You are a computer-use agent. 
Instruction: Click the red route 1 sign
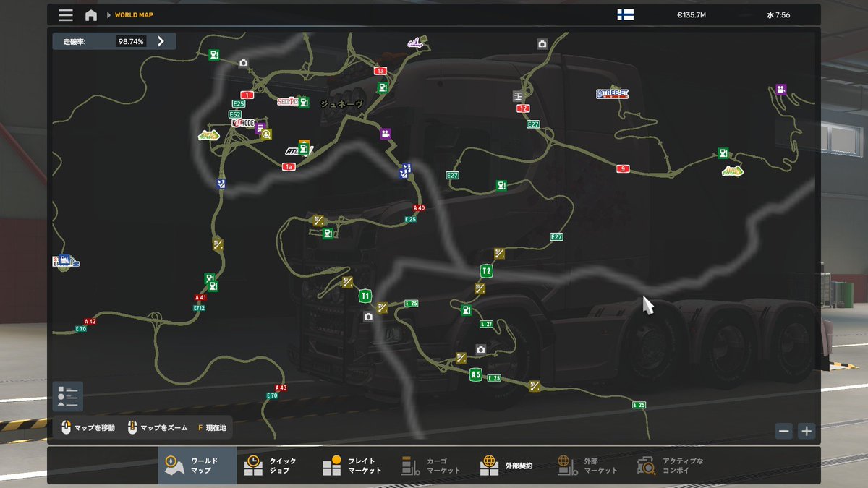click(247, 95)
